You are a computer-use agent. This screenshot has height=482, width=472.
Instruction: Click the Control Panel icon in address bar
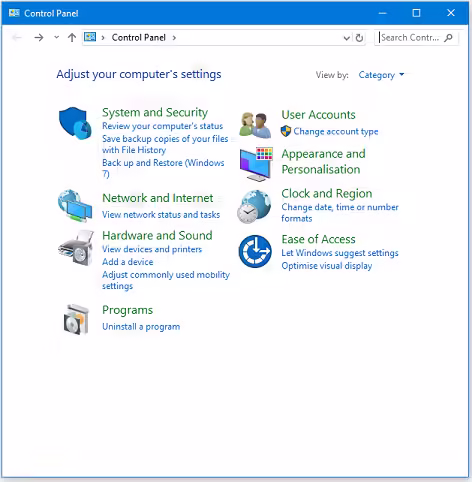[90, 37]
